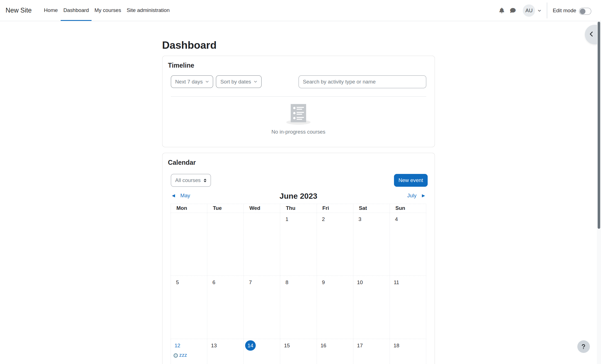601x364 pixels.
Task: Click the New event button
Action: [x=410, y=180]
